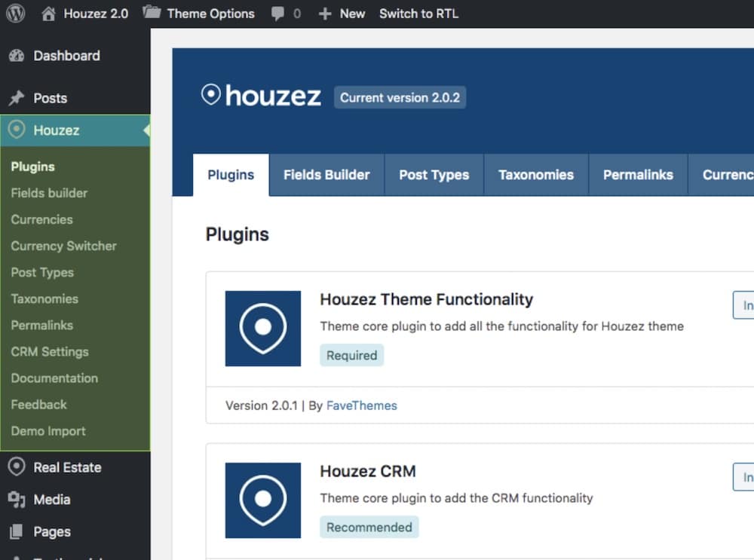
Task: Open CRM Settings in Houzez submenu
Action: click(x=50, y=352)
